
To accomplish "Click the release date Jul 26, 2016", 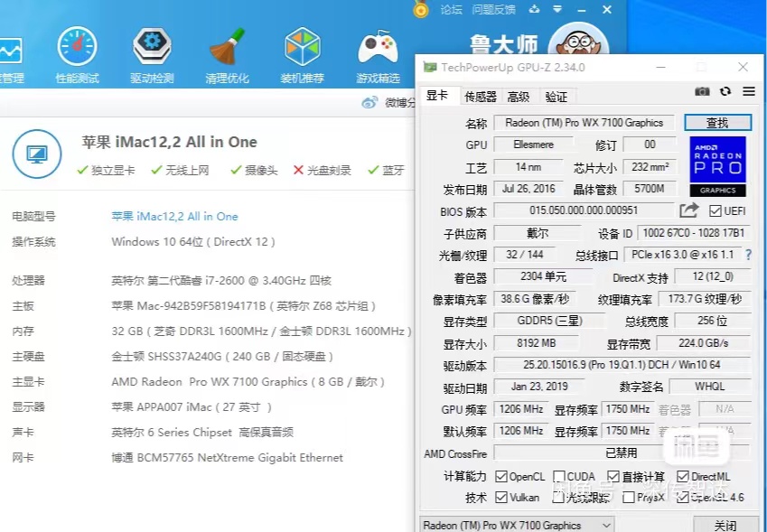I will (x=528, y=189).
